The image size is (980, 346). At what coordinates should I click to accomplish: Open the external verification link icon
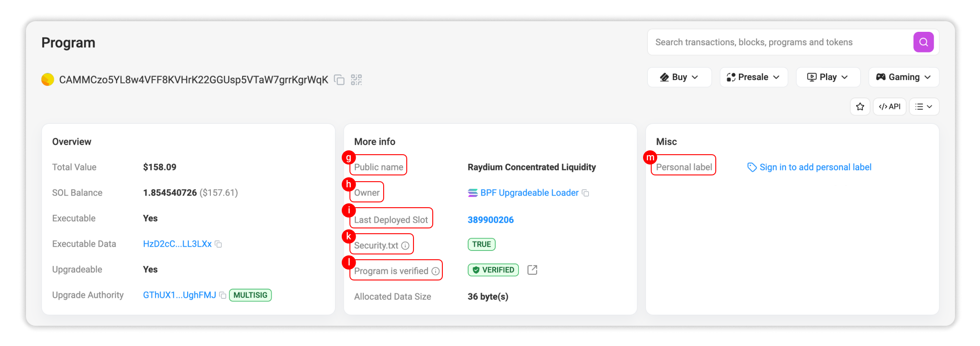point(532,270)
